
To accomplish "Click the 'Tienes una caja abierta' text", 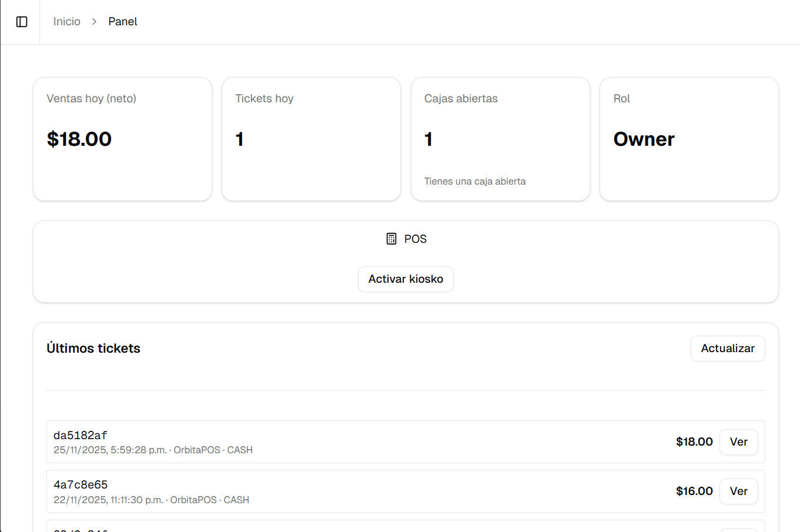I will [x=475, y=182].
